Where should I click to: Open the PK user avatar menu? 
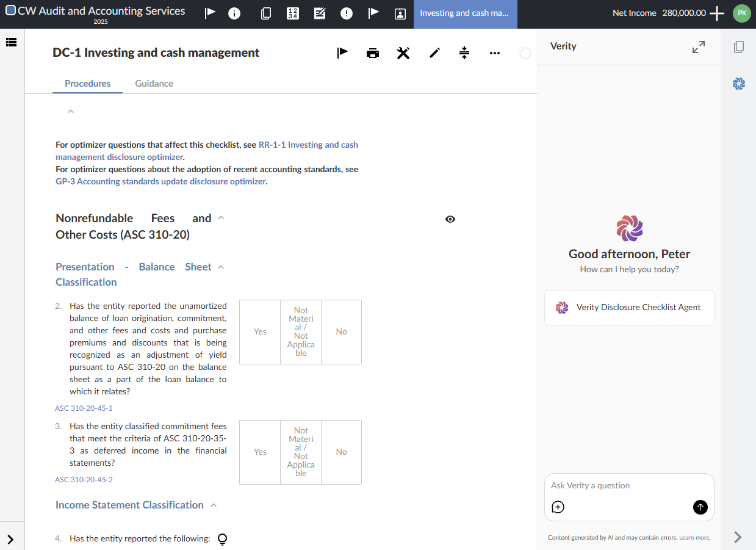[741, 13]
